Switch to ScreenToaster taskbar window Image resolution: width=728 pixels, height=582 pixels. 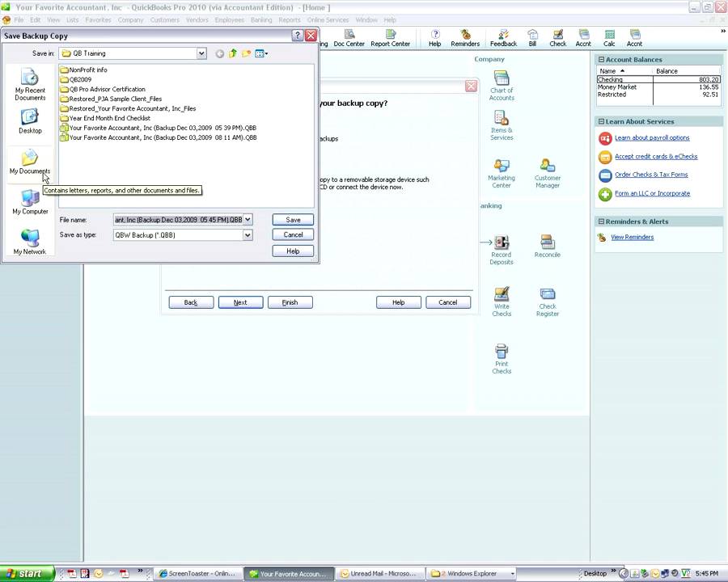point(198,574)
